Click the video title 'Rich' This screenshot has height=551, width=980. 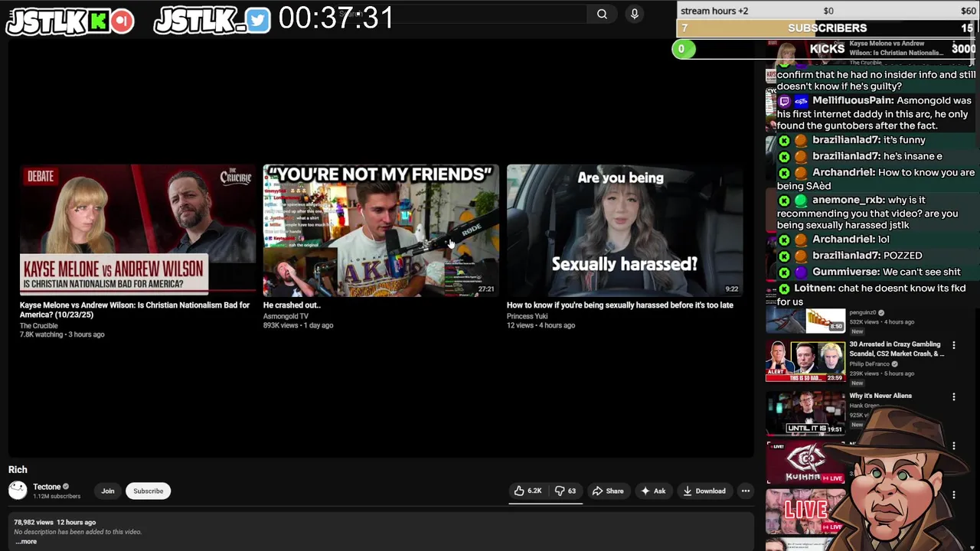pos(18,469)
